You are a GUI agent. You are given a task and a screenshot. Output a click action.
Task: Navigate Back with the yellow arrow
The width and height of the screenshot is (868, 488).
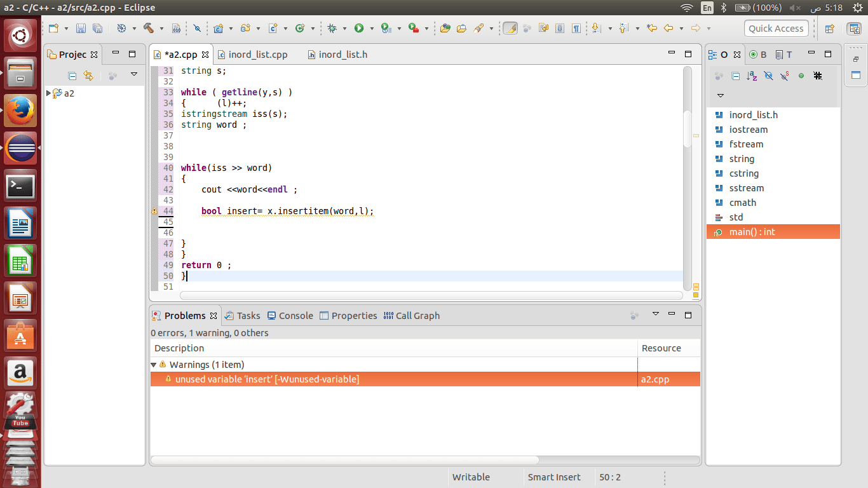668,28
